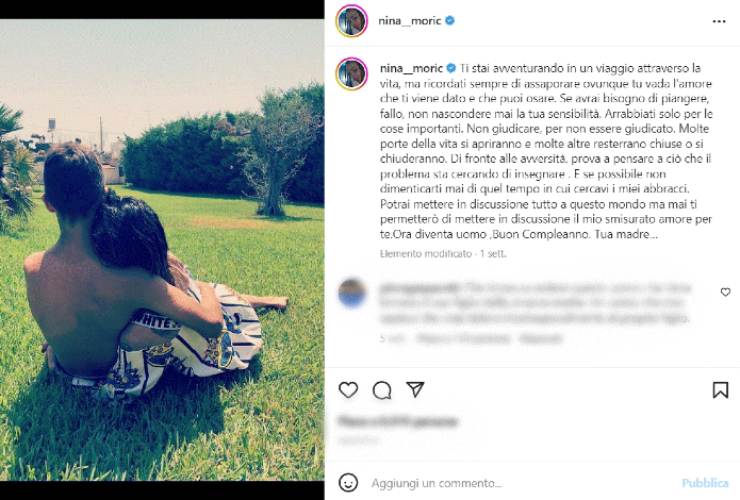Click the blurred commenter's avatar
Screen dimensions: 740x500
[x=352, y=293]
